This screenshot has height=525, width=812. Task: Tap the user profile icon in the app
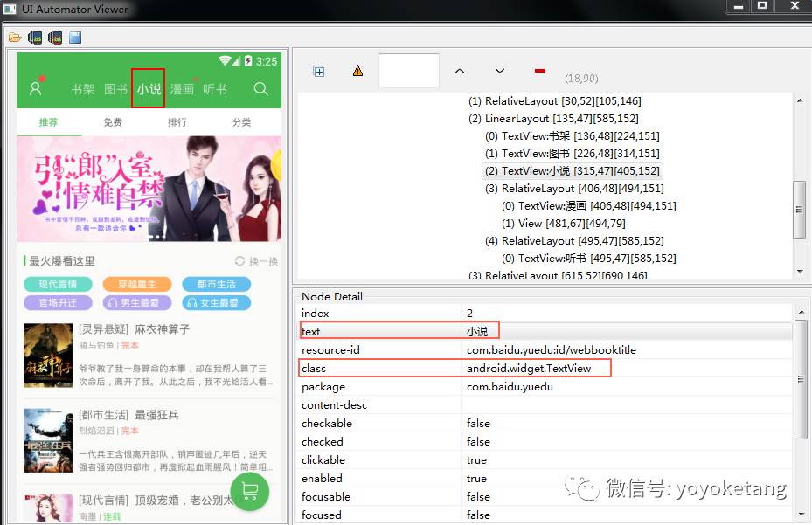click(x=35, y=88)
